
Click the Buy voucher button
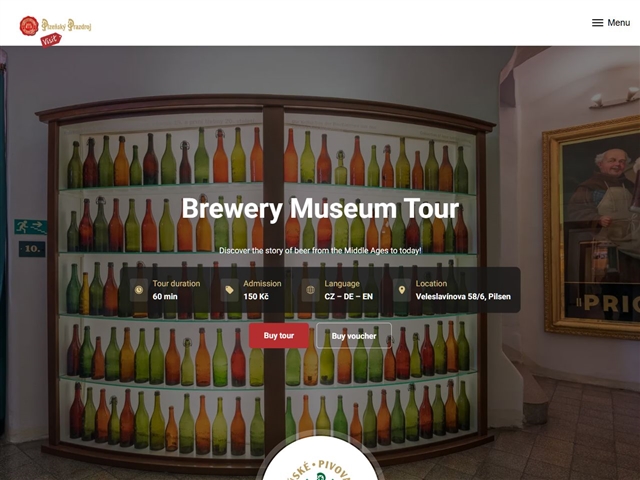(x=354, y=336)
